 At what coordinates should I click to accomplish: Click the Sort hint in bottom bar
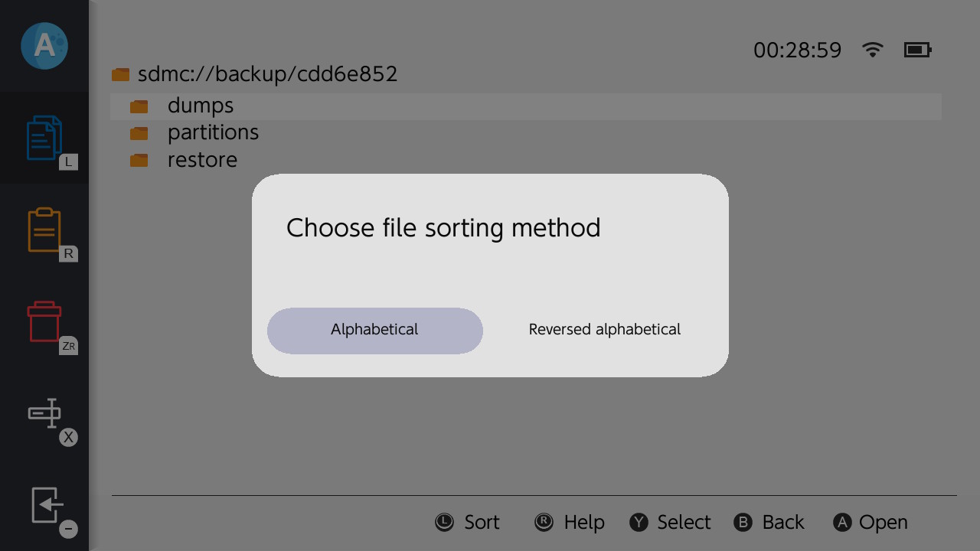click(468, 522)
